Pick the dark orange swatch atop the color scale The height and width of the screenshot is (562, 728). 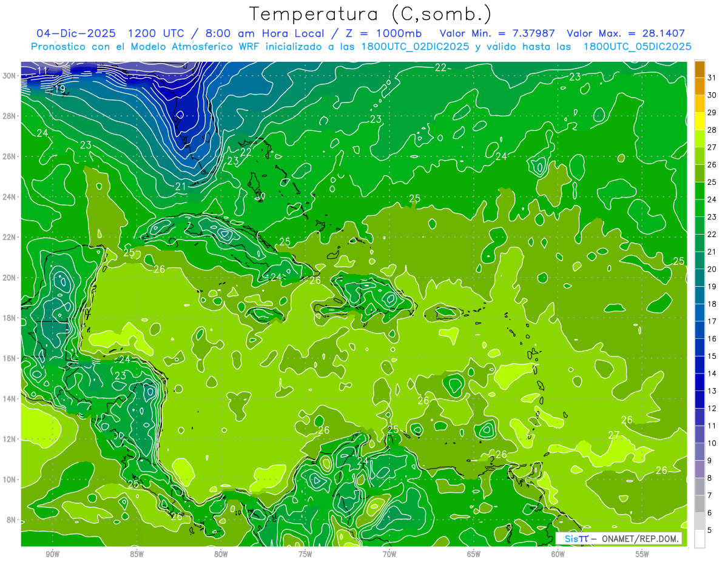tap(699, 69)
